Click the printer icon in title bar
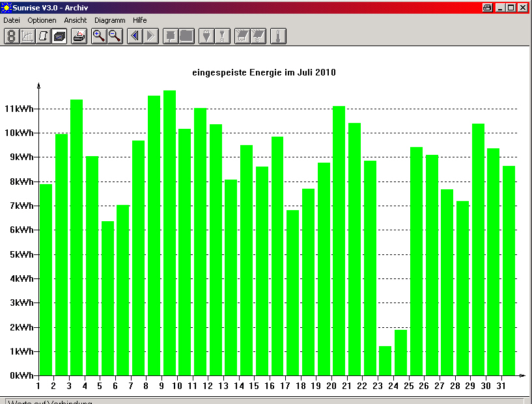The width and height of the screenshot is (532, 404). (487, 7)
